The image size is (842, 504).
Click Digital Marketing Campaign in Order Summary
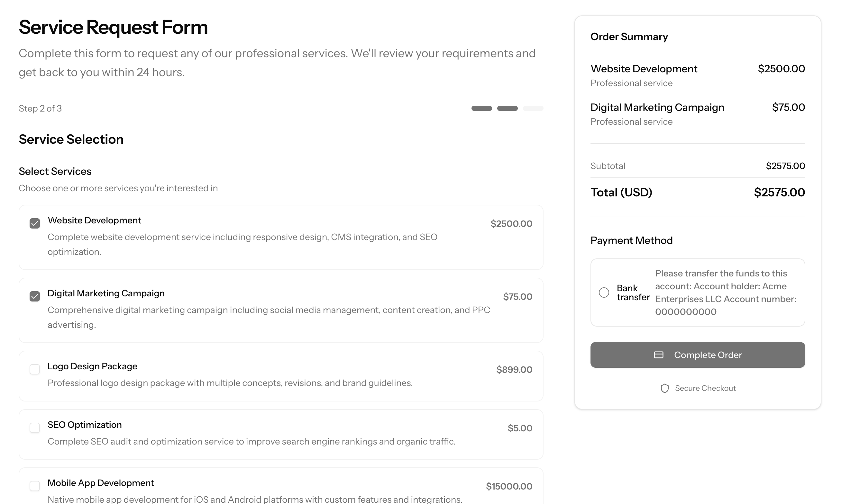pos(657,107)
